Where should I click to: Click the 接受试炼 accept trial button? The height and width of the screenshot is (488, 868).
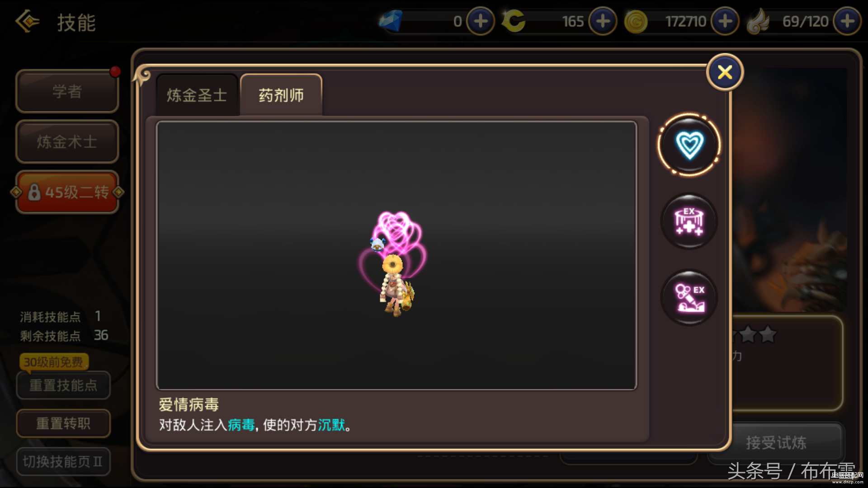(776, 442)
